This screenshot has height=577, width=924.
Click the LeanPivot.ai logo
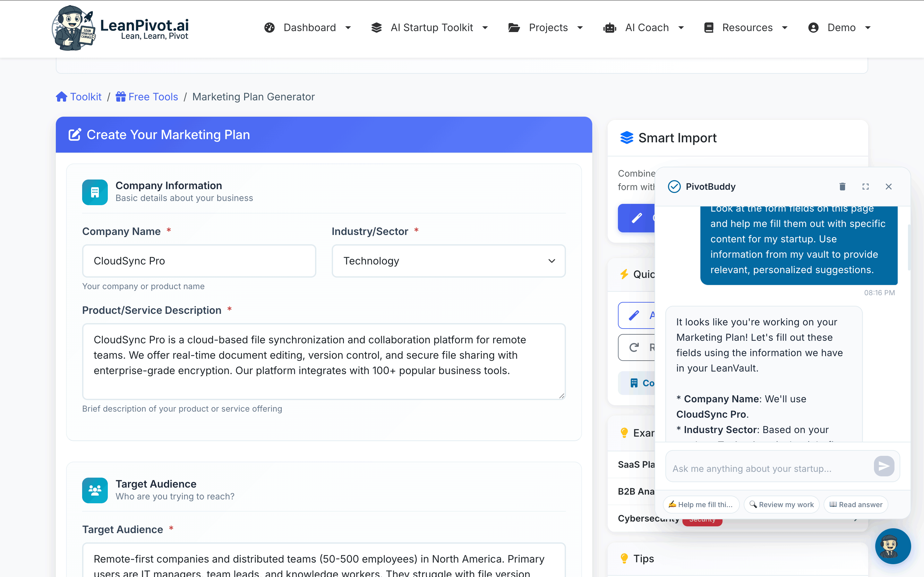point(120,28)
